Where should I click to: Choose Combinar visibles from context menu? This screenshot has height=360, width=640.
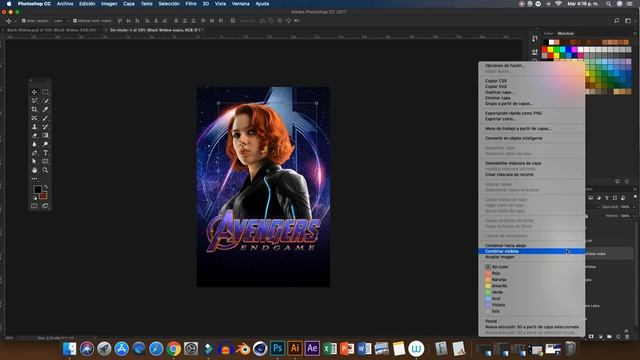[531, 251]
